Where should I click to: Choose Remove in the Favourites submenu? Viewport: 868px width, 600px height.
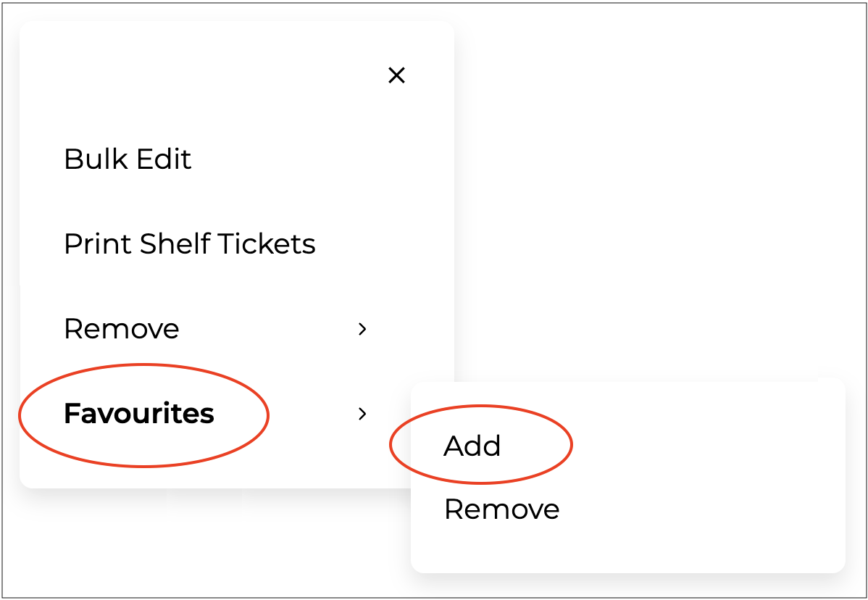pos(501,509)
